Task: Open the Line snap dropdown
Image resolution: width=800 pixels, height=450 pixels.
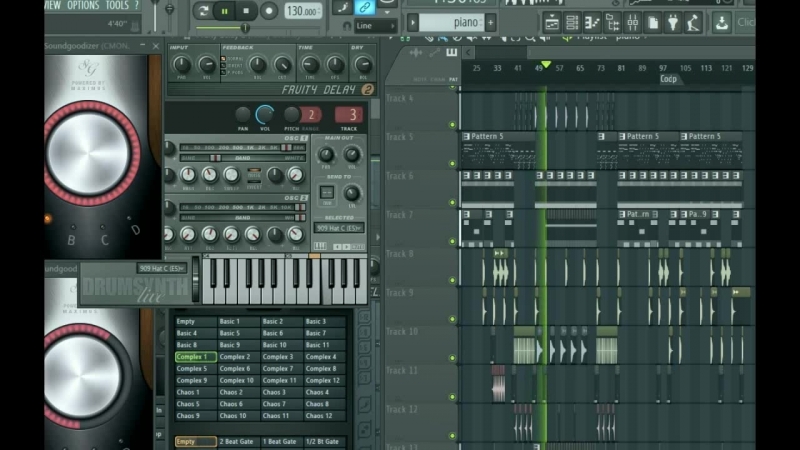Action: [x=376, y=26]
